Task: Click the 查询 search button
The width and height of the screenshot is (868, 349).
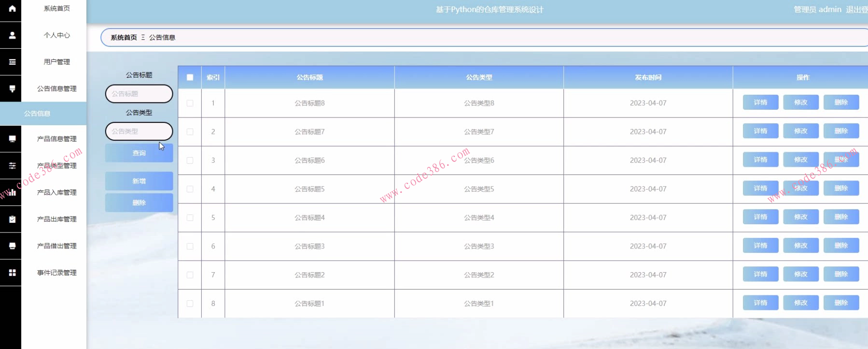Action: pos(139,153)
